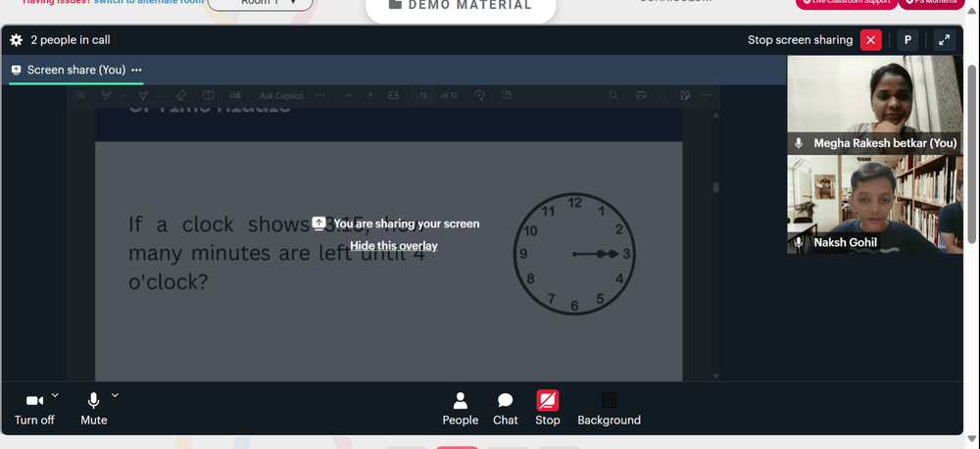Expand camera options chevron
The image size is (980, 449).
tap(55, 395)
